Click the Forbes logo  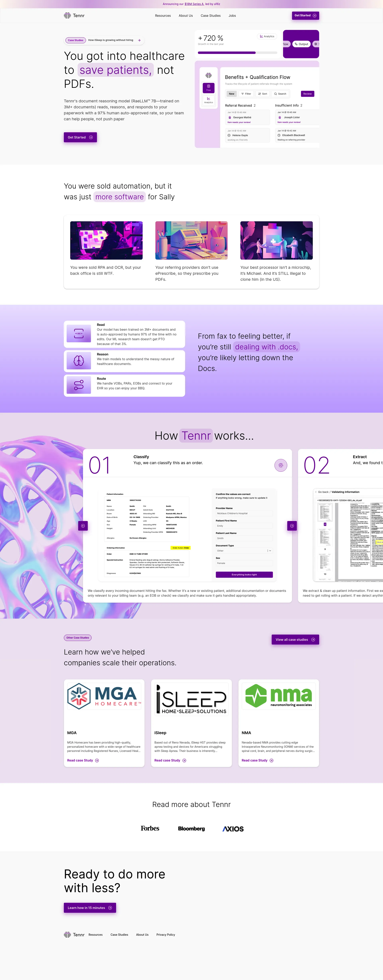pos(150,828)
